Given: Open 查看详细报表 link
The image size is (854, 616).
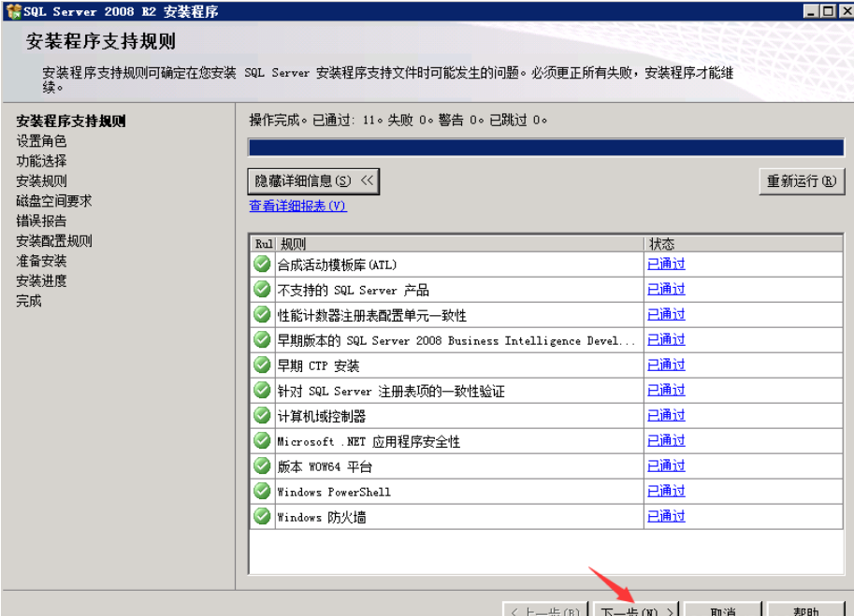Looking at the screenshot, I should (298, 206).
